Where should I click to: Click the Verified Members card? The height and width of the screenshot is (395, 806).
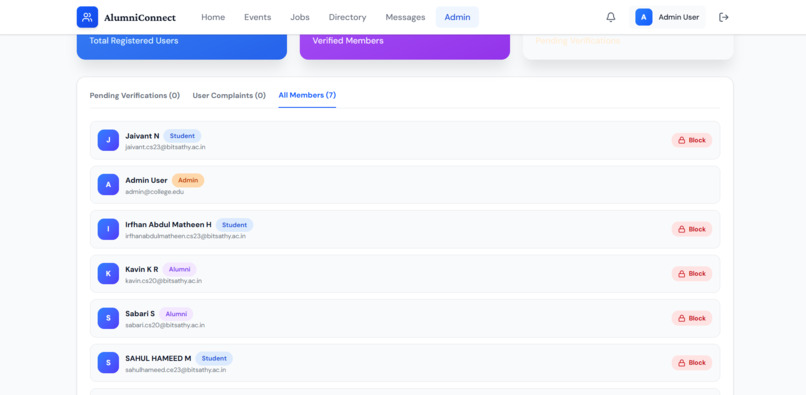coord(405,46)
